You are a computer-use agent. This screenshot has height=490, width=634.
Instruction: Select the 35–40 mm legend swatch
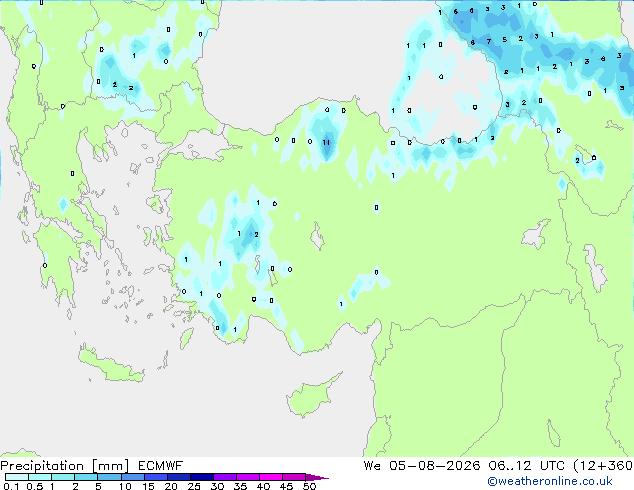coord(247,477)
